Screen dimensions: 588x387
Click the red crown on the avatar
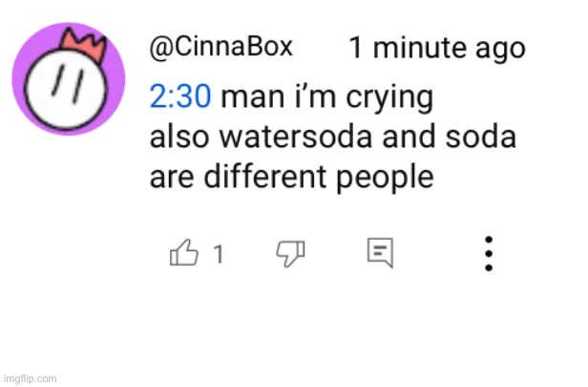tap(84, 43)
